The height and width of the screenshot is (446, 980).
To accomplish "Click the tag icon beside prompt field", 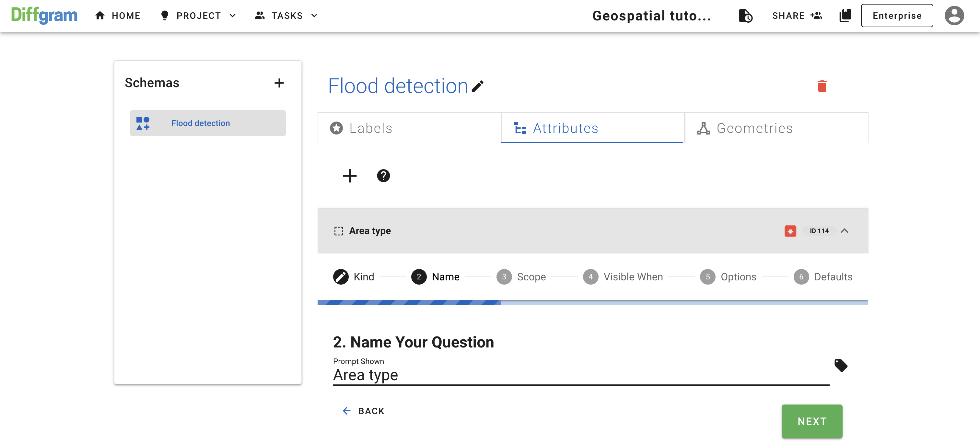I will click(840, 365).
